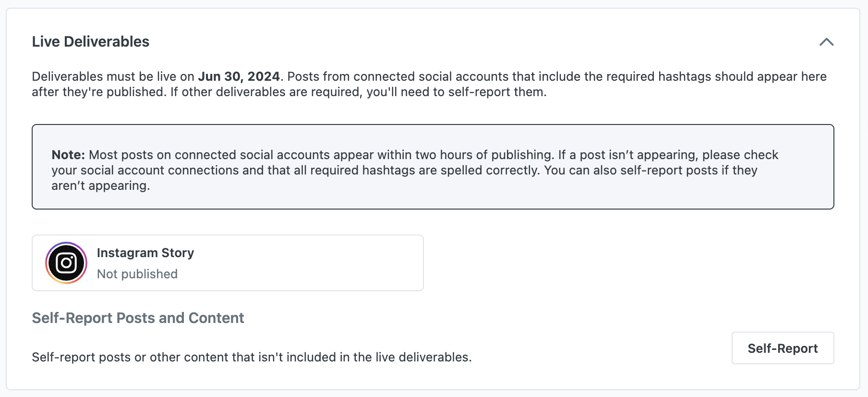Click the Instagram Story label

pyautogui.click(x=145, y=252)
